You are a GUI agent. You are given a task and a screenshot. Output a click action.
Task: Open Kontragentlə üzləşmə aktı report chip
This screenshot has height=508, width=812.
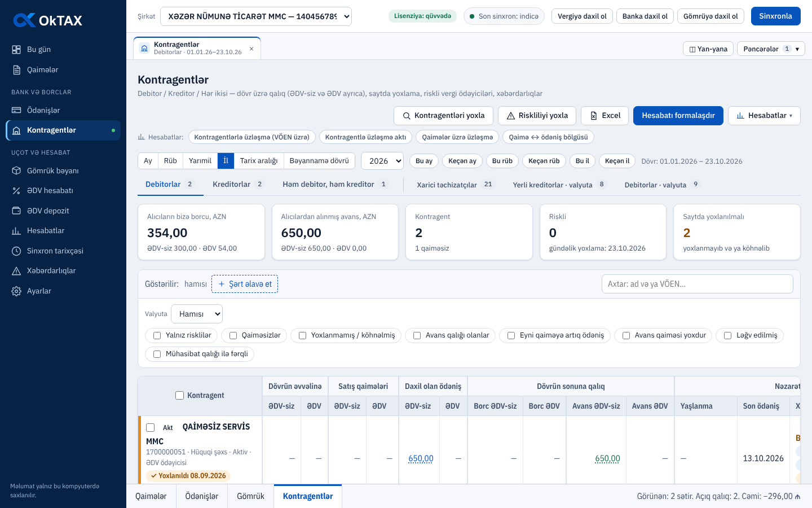tap(365, 137)
